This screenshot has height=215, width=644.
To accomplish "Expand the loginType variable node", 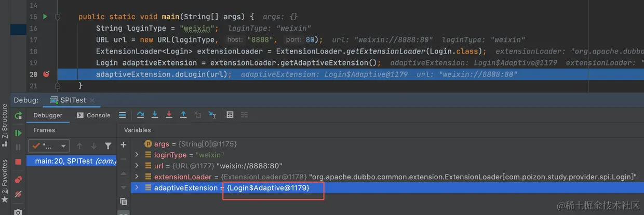I will [x=137, y=155].
